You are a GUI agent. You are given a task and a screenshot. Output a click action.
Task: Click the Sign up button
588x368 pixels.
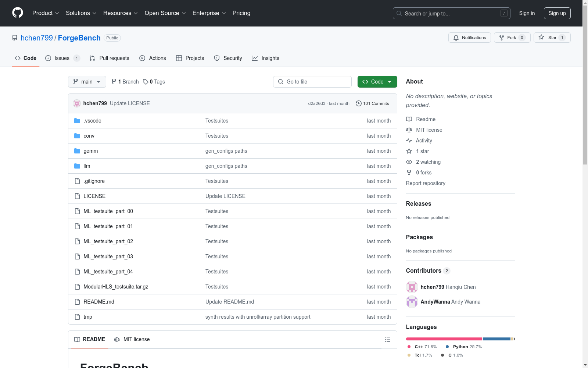[x=557, y=13]
